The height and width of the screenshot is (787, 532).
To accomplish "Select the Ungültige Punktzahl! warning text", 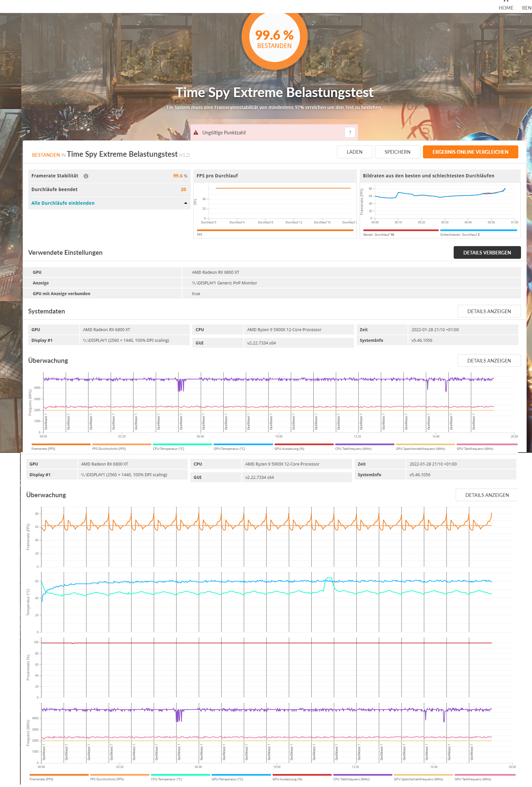I will [x=224, y=133].
